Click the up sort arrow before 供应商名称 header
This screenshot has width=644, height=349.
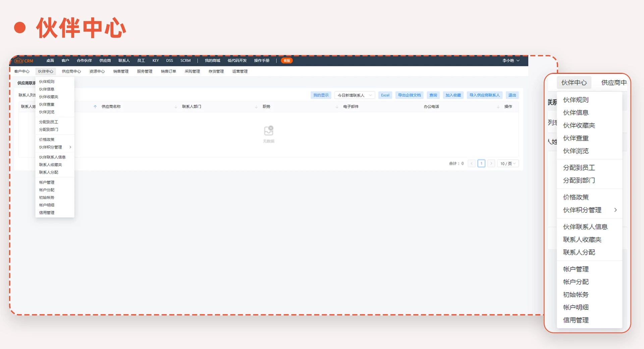[95, 107]
